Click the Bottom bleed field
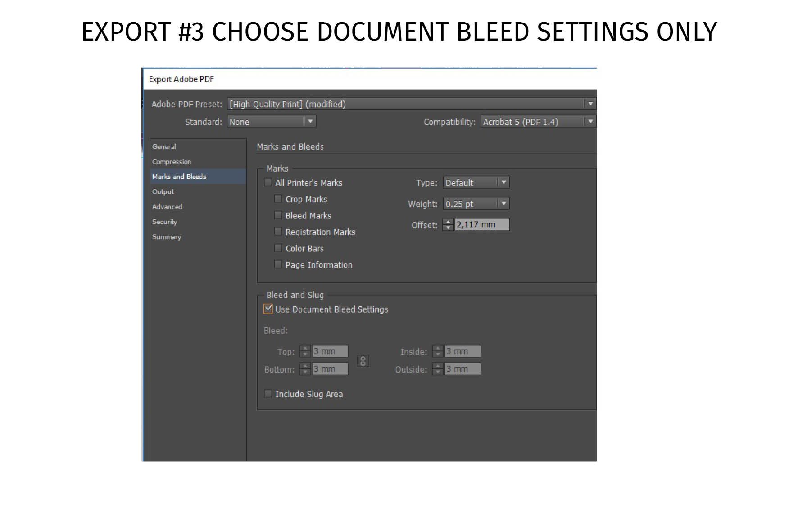 pyautogui.click(x=330, y=369)
